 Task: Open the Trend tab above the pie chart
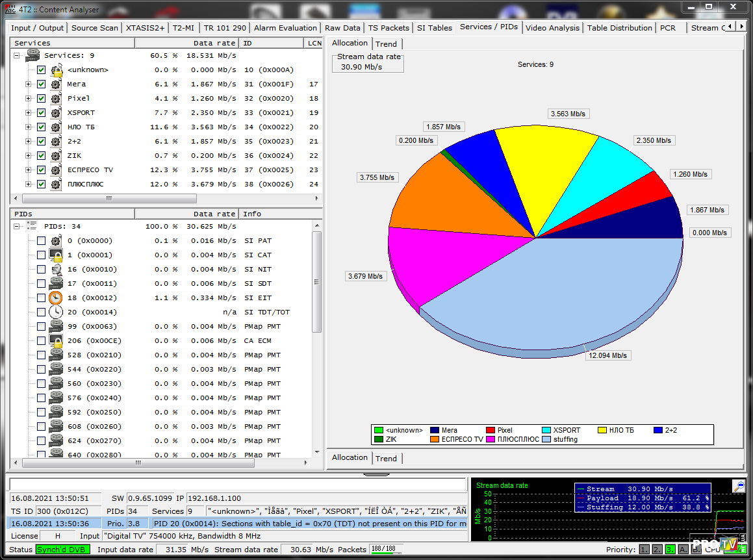(386, 44)
